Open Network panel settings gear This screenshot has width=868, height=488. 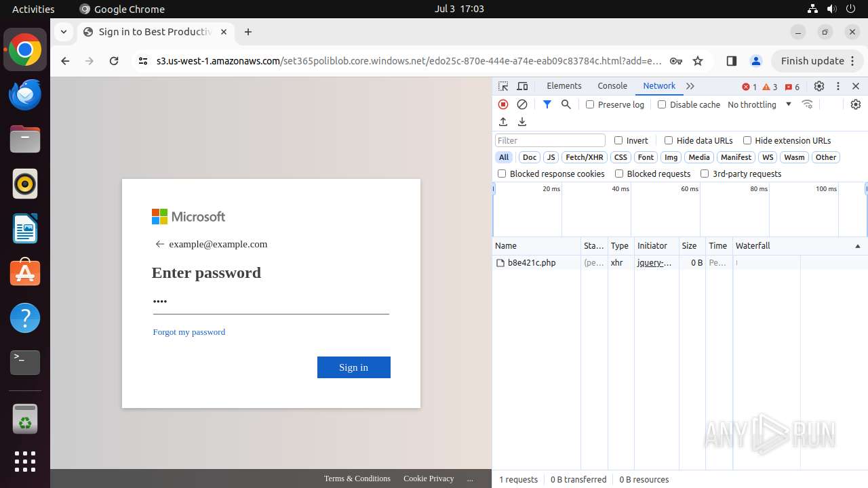pyautogui.click(x=856, y=104)
